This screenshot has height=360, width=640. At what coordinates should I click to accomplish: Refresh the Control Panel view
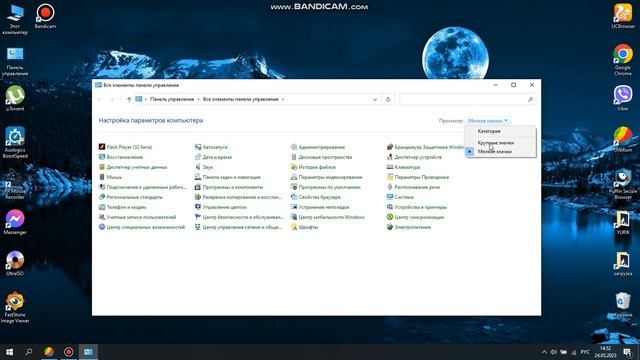click(x=388, y=100)
